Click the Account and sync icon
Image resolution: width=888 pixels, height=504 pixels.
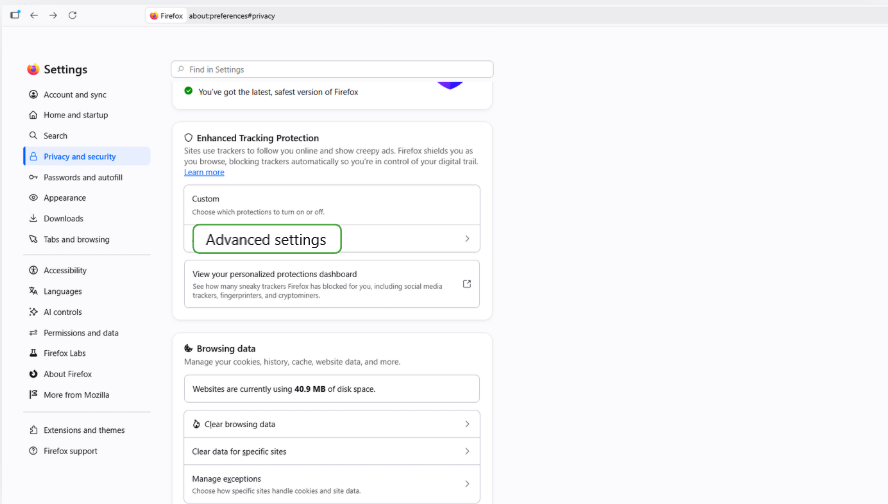click(x=33, y=95)
